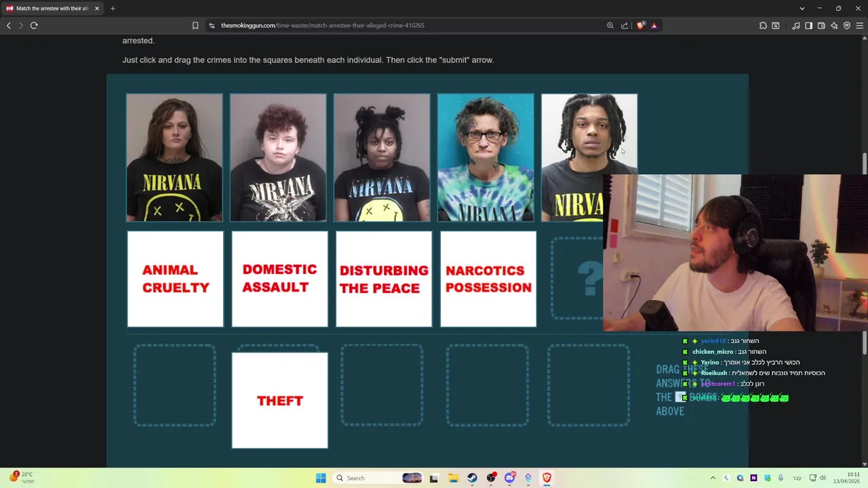Viewport: 868px width, 488px height.
Task: Open Brave Wallet
Action: [x=821, y=25]
